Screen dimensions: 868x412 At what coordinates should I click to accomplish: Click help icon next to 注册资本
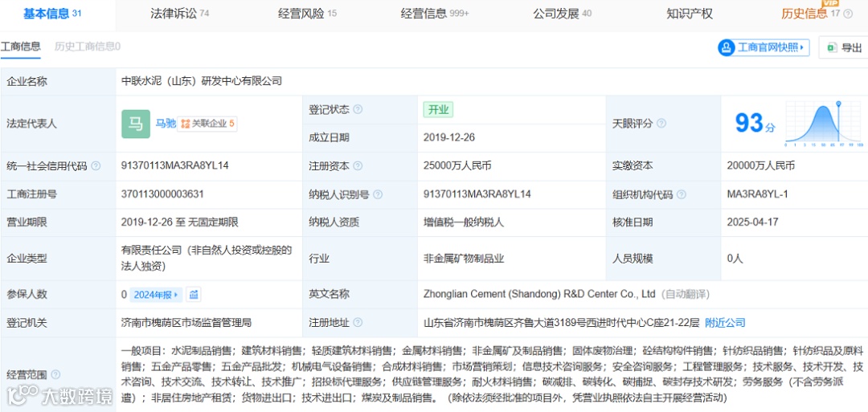(358, 166)
